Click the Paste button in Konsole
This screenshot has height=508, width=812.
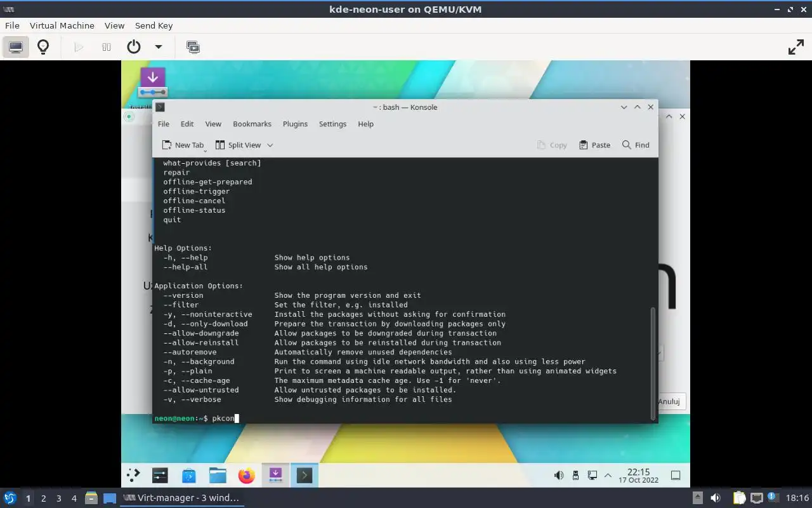[x=594, y=145]
